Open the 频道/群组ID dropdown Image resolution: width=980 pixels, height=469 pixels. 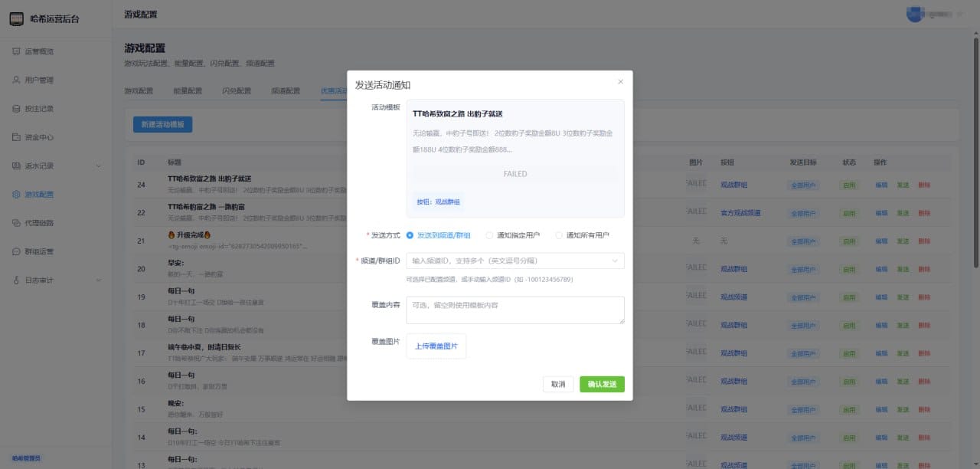pyautogui.click(x=515, y=261)
